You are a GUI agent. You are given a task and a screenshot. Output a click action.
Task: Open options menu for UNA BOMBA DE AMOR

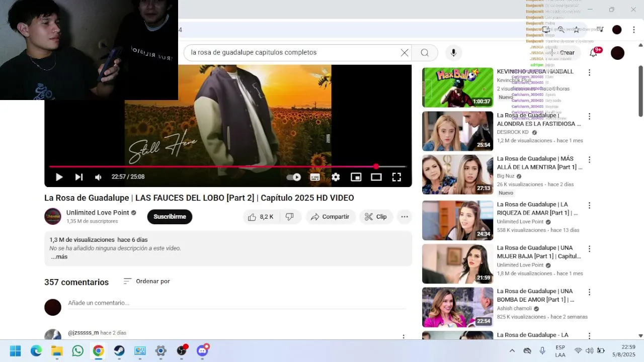589,292
